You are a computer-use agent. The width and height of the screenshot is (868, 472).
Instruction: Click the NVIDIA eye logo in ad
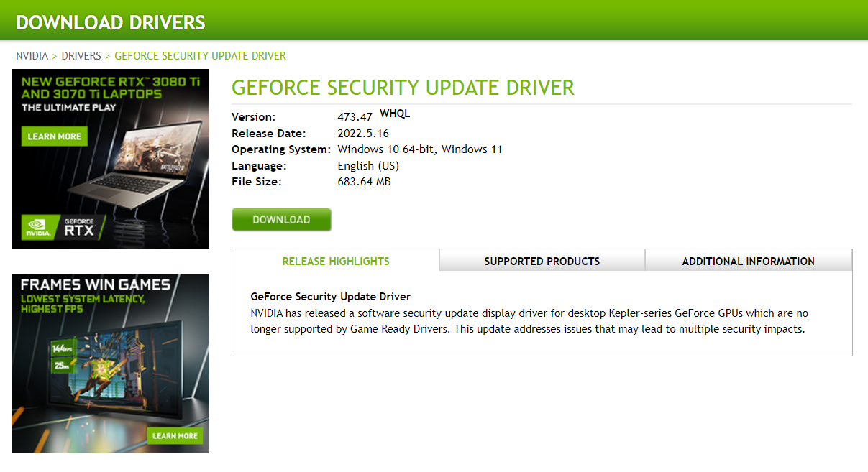(x=38, y=226)
